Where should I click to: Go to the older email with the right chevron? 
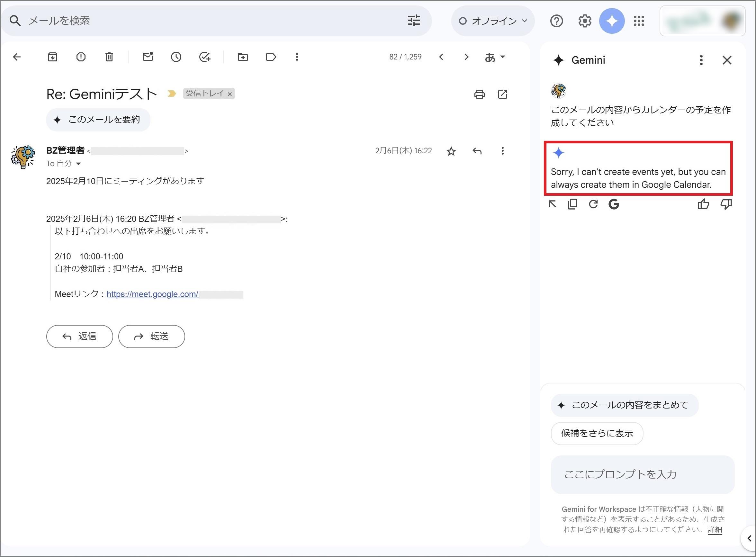click(466, 57)
